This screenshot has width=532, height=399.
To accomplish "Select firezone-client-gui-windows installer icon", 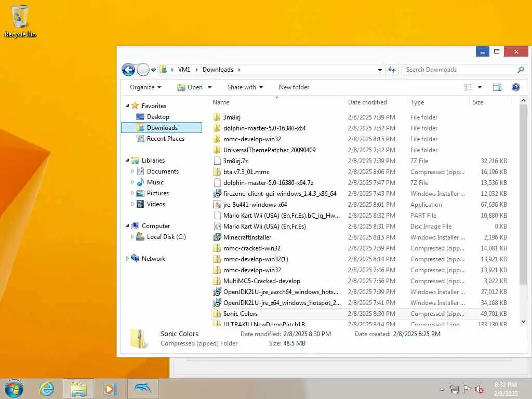I will pos(217,194).
